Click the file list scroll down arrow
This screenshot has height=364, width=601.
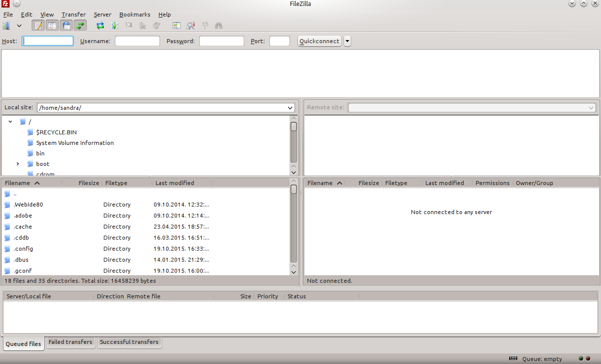[293, 272]
